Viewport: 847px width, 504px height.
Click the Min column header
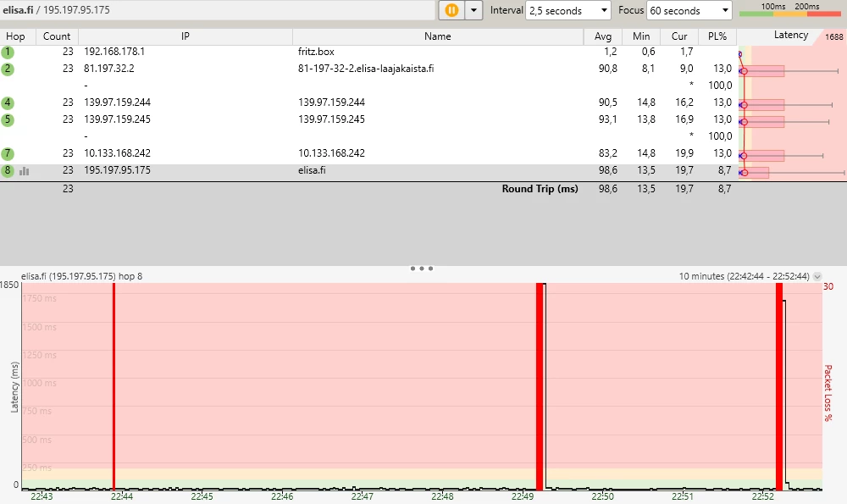coord(641,36)
